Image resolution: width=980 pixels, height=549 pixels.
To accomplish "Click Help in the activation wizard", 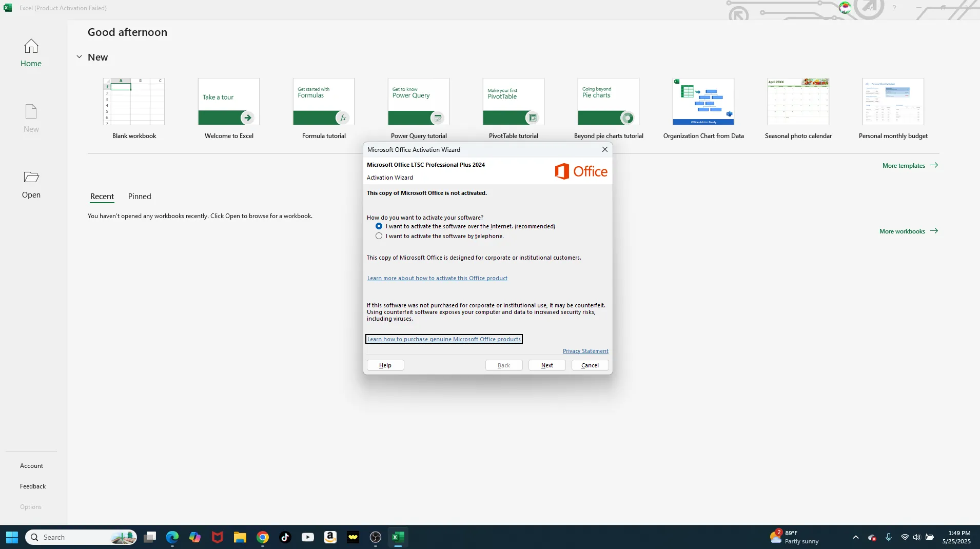I will coord(385,365).
